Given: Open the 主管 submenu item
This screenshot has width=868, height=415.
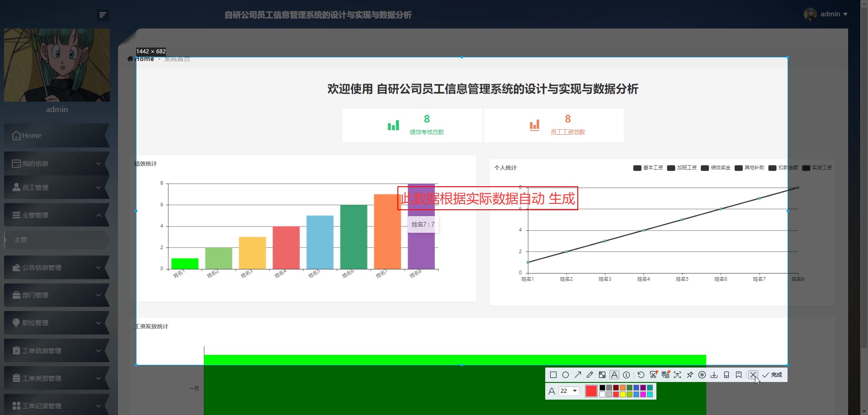Looking at the screenshot, I should 57,240.
